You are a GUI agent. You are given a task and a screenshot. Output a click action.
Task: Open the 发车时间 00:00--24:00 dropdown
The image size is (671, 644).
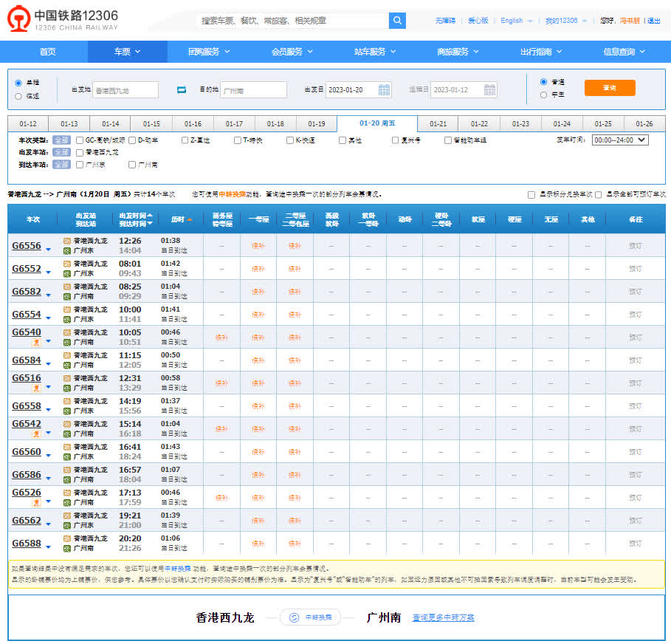pyautogui.click(x=619, y=140)
